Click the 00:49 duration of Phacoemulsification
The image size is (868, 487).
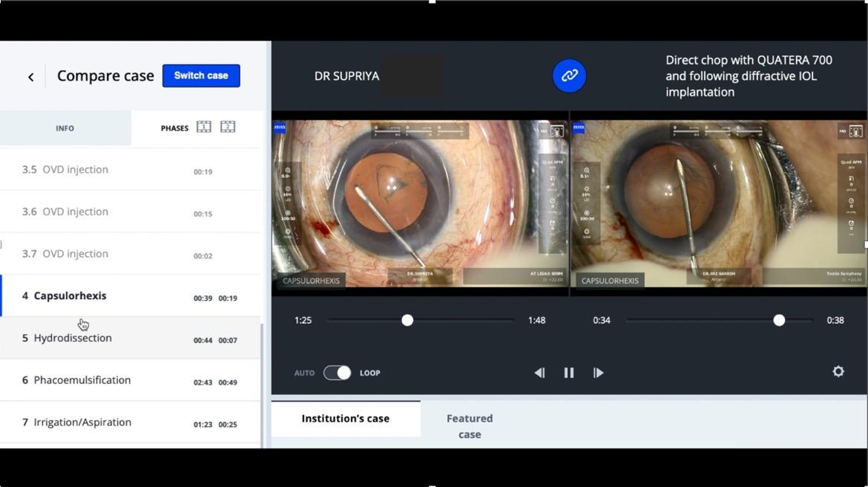point(228,382)
